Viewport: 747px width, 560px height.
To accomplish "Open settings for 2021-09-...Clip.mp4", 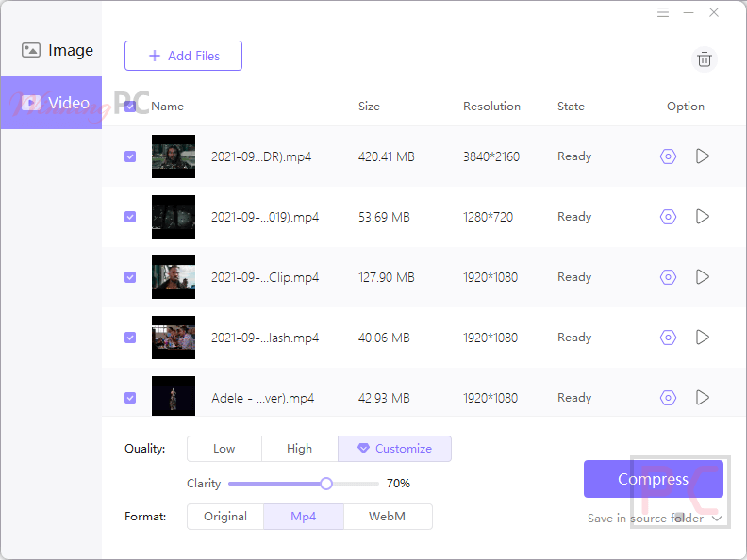I will 668,277.
